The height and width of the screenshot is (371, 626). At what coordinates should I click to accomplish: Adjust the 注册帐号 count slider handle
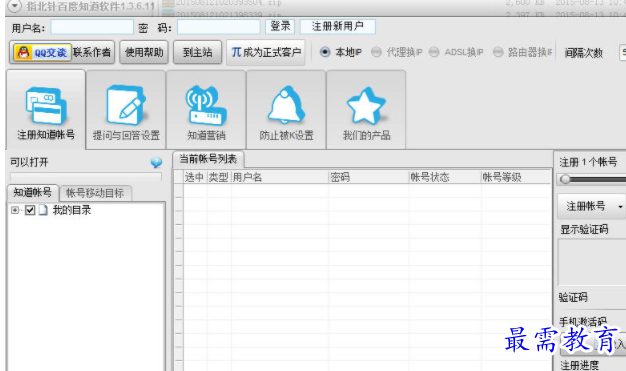(565, 179)
